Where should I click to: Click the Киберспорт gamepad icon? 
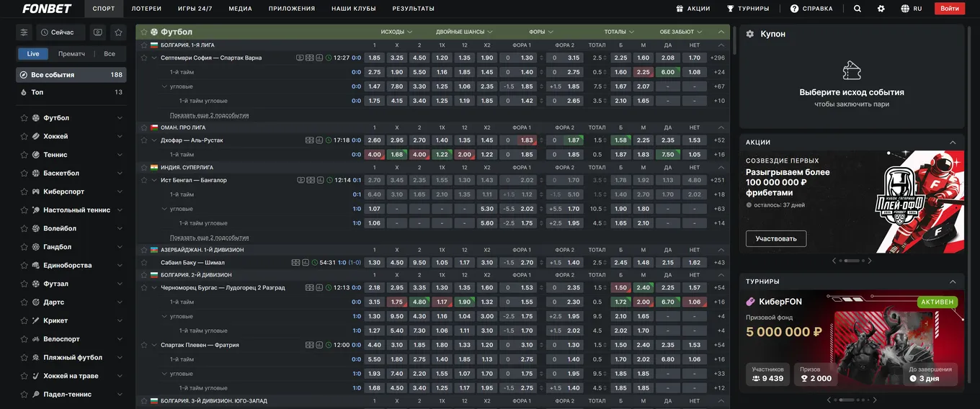(35, 192)
